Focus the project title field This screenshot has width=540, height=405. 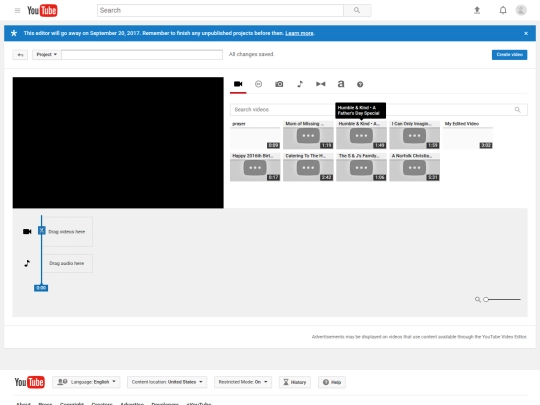(x=142, y=54)
